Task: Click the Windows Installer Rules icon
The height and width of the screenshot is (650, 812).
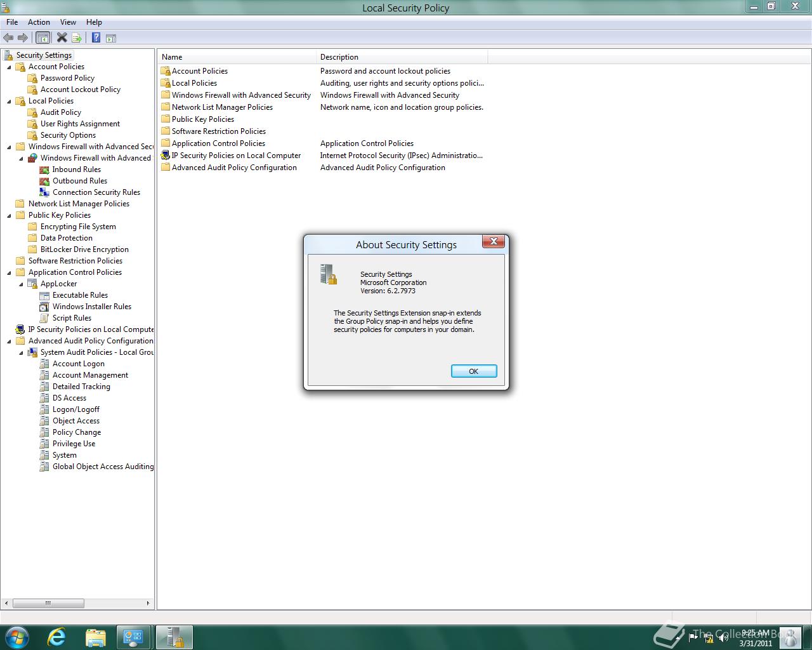Action: pyautogui.click(x=44, y=307)
